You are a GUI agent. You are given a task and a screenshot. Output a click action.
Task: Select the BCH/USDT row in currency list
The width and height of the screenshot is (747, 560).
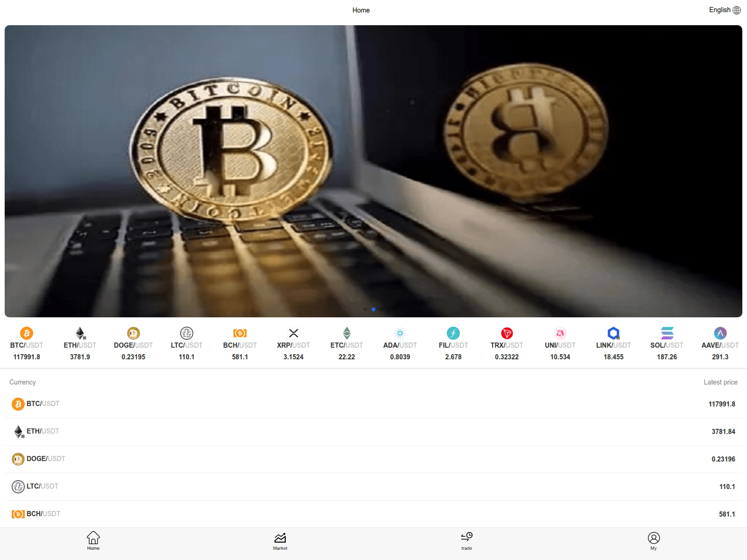373,514
